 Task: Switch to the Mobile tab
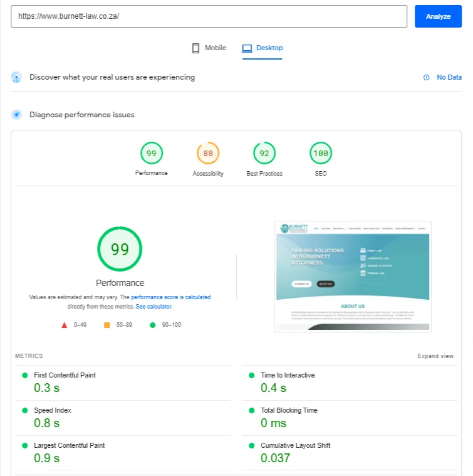coord(209,48)
